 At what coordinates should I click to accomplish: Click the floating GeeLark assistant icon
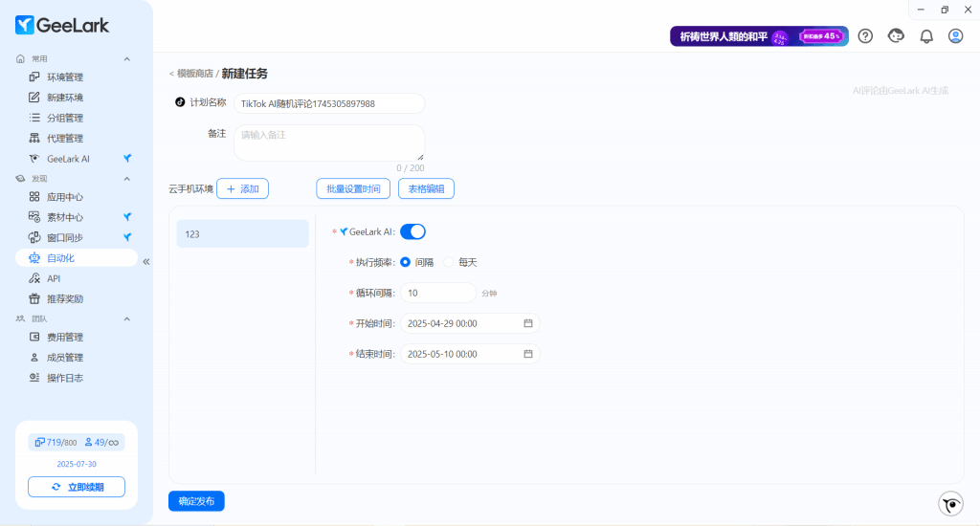point(949,504)
